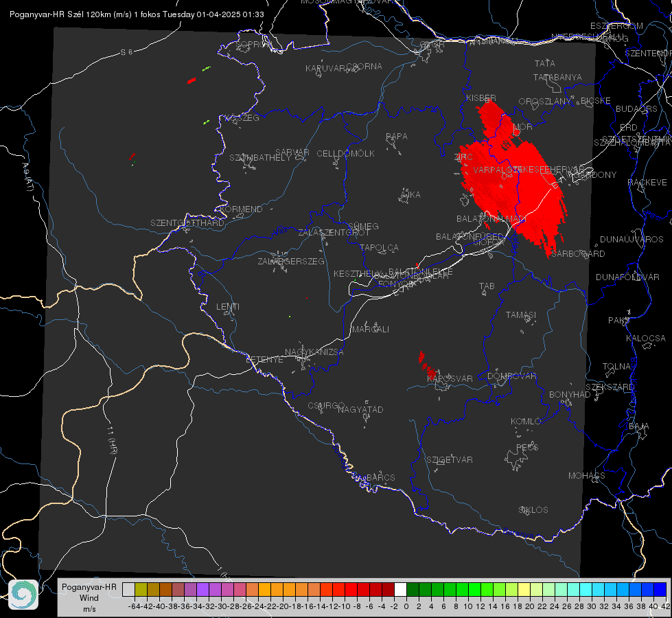Click the TAMÁSI city label
The image size is (672, 618).
[x=521, y=315]
